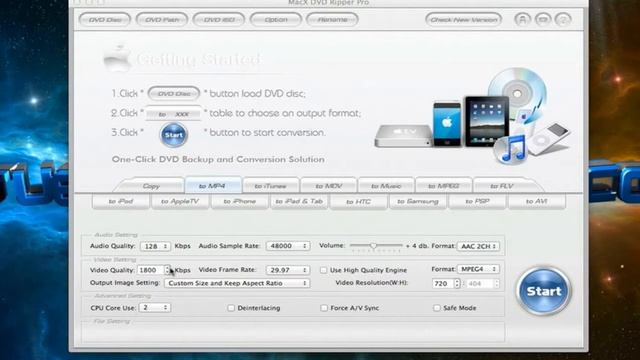This screenshot has height=360, width=640.
Task: Choose the to Samsung output tab
Action: click(x=418, y=201)
